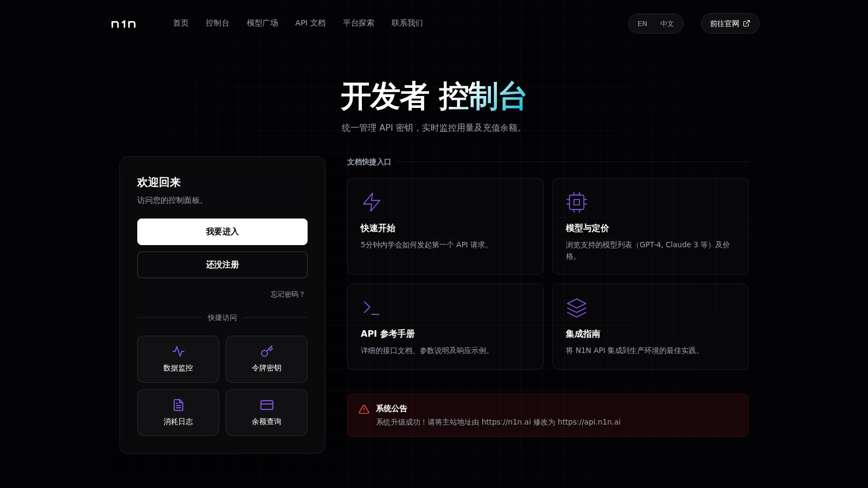The height and width of the screenshot is (488, 868).
Task: Open 联系我们 in navigation
Action: pos(407,23)
